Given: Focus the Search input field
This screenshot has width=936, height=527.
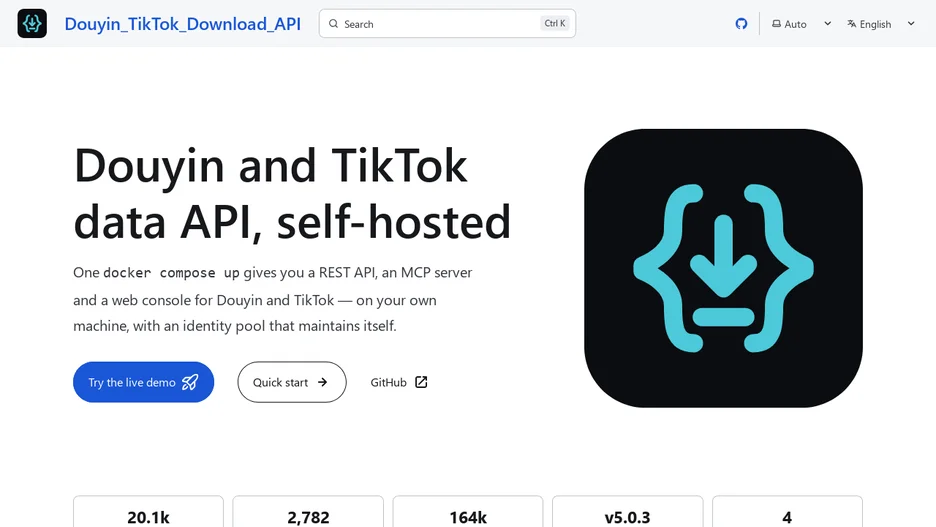Looking at the screenshot, I should point(447,23).
